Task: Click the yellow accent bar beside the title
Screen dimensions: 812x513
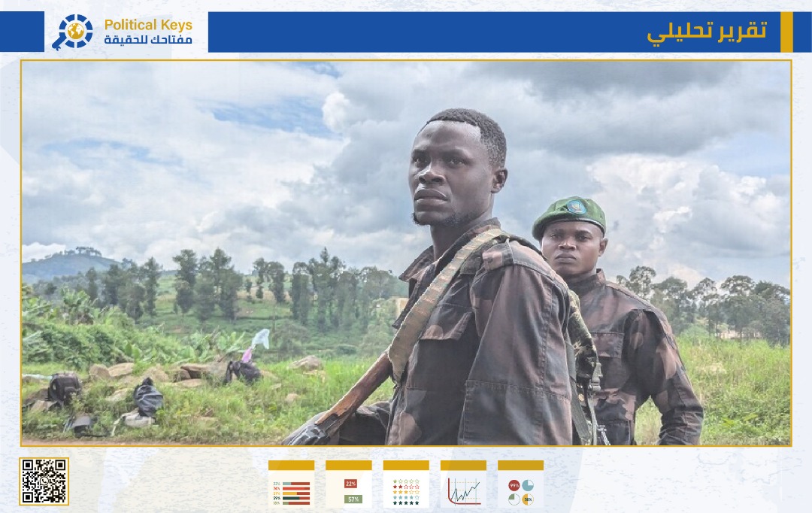Action: point(786,32)
